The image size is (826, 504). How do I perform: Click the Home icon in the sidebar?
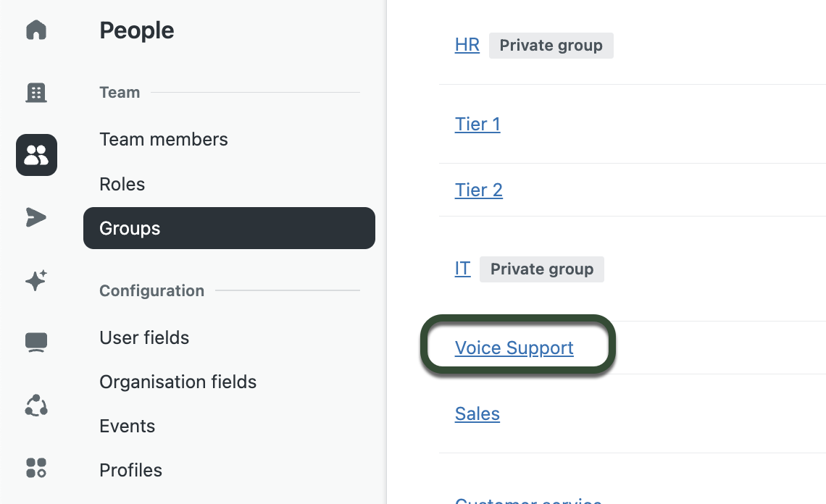[36, 30]
